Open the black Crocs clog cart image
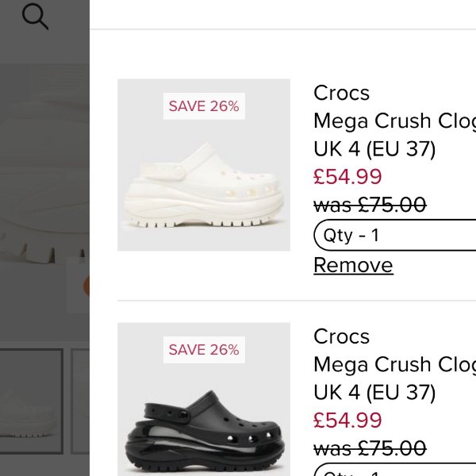 tap(204, 405)
